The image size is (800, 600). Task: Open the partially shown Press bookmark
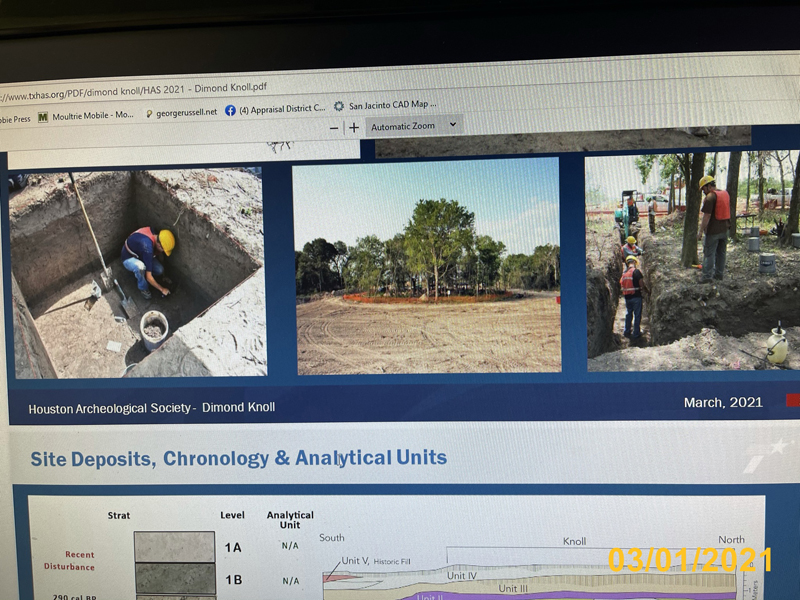15,119
